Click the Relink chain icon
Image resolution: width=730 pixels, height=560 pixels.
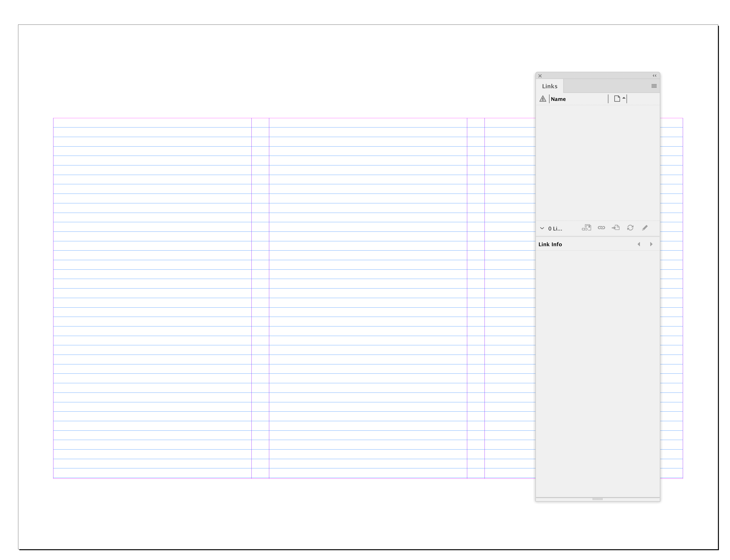601,228
